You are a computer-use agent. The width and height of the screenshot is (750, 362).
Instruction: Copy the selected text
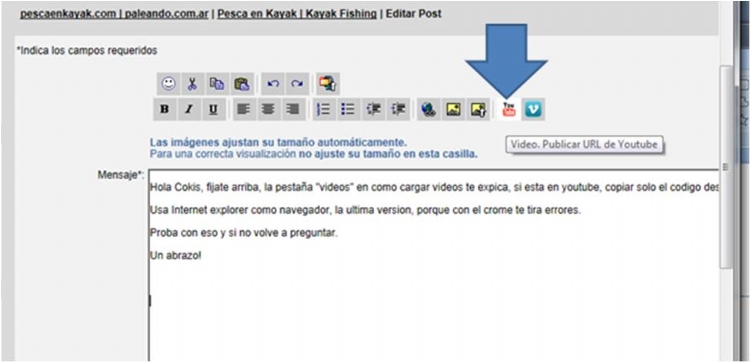pos(217,84)
